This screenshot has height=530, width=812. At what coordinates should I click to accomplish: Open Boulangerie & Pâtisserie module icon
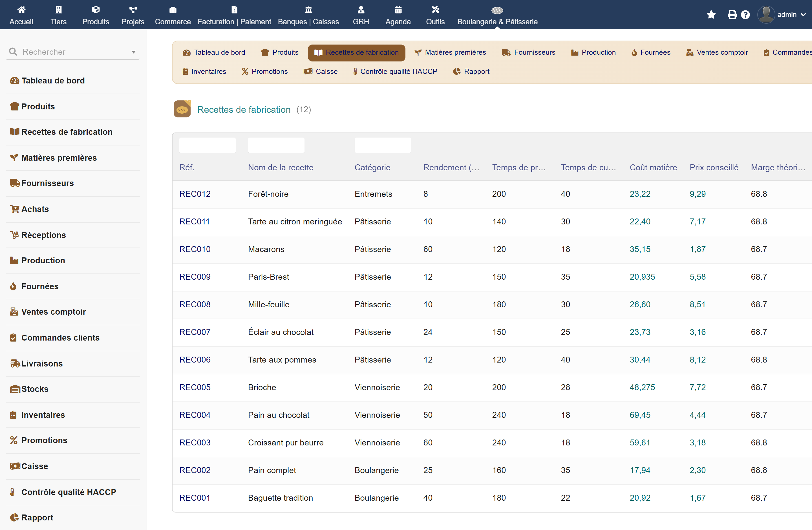click(497, 10)
